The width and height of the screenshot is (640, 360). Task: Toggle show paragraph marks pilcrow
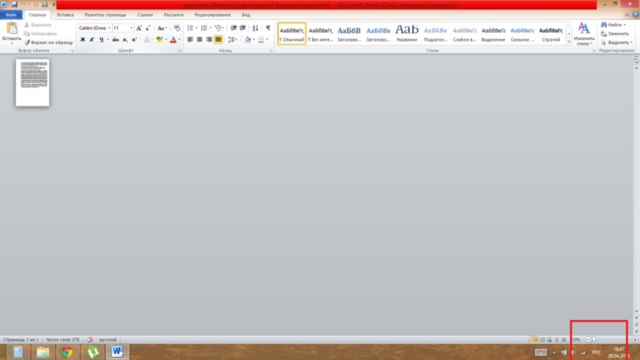pyautogui.click(x=268, y=28)
